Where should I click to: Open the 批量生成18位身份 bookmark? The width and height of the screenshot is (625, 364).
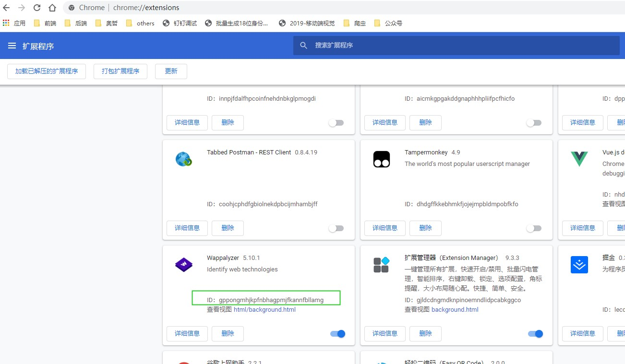click(236, 23)
